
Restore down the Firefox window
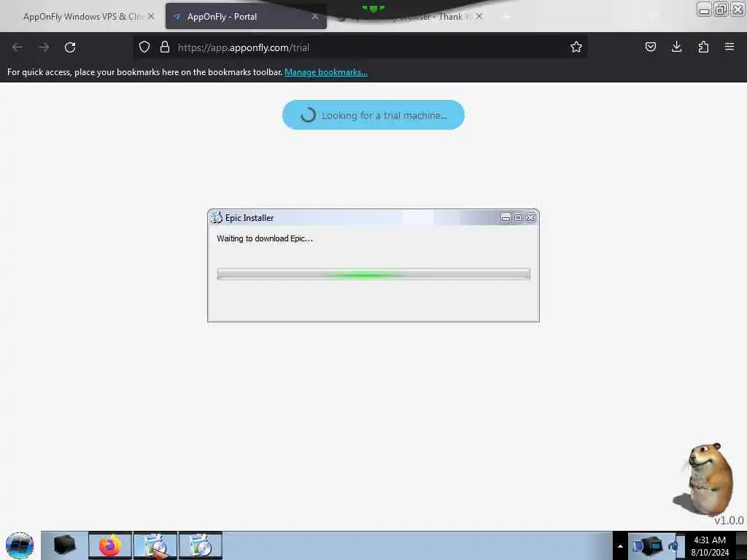pos(721,9)
